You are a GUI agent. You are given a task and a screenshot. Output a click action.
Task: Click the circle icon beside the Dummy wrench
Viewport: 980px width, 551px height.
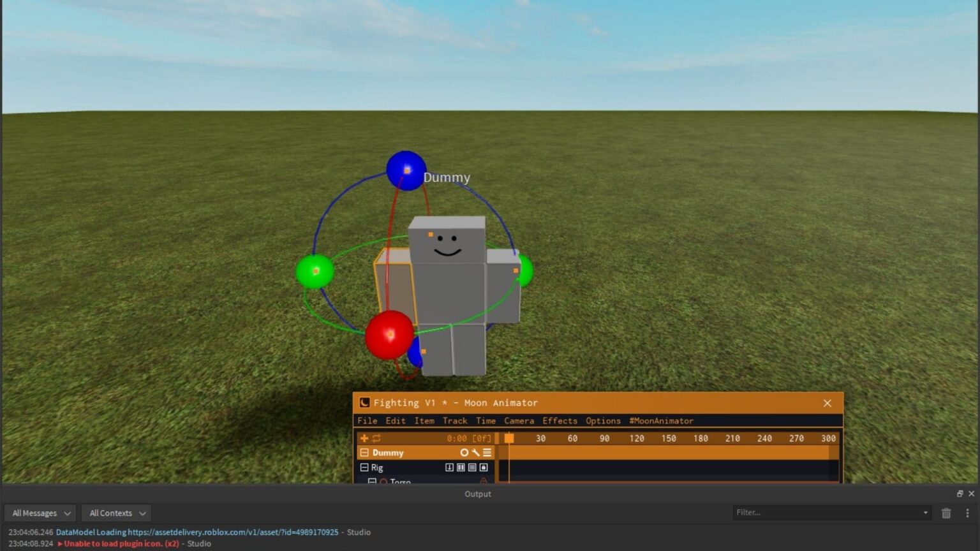pos(464,453)
